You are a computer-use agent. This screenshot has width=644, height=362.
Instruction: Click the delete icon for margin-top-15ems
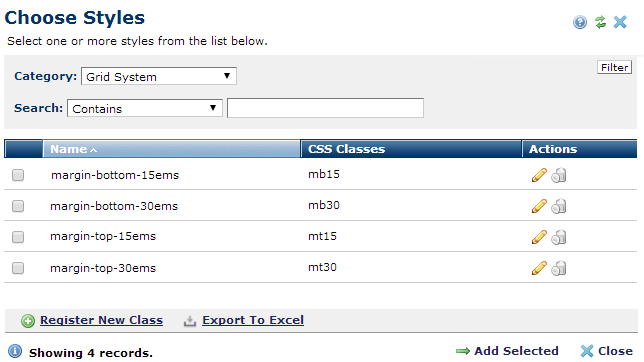click(x=559, y=237)
